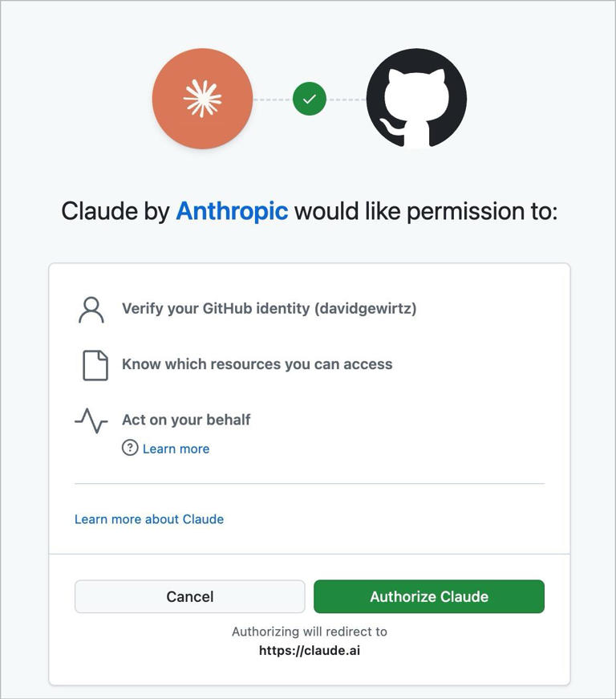Screen dimensions: 616x699
Task: Click the divider line above Learn more about Claude
Action: point(310,484)
